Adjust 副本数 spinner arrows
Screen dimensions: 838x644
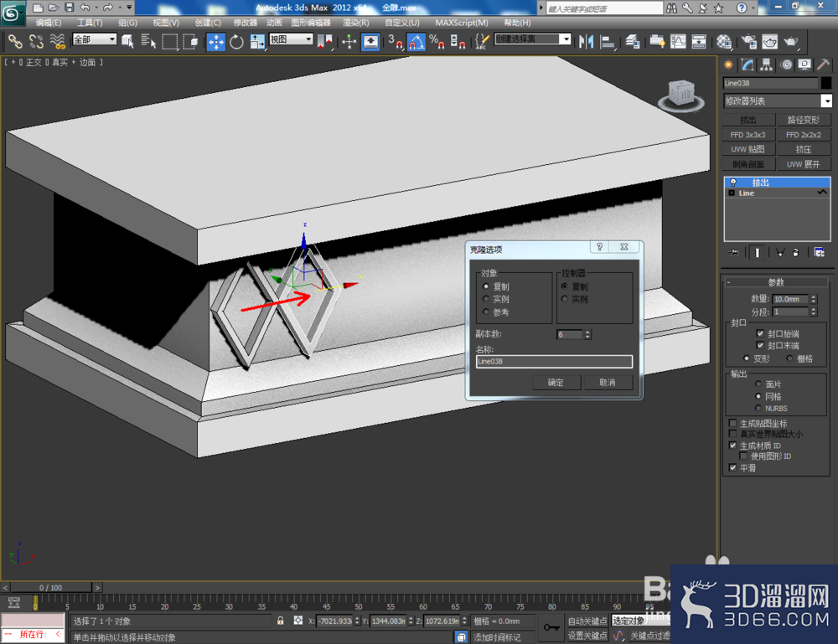587,334
